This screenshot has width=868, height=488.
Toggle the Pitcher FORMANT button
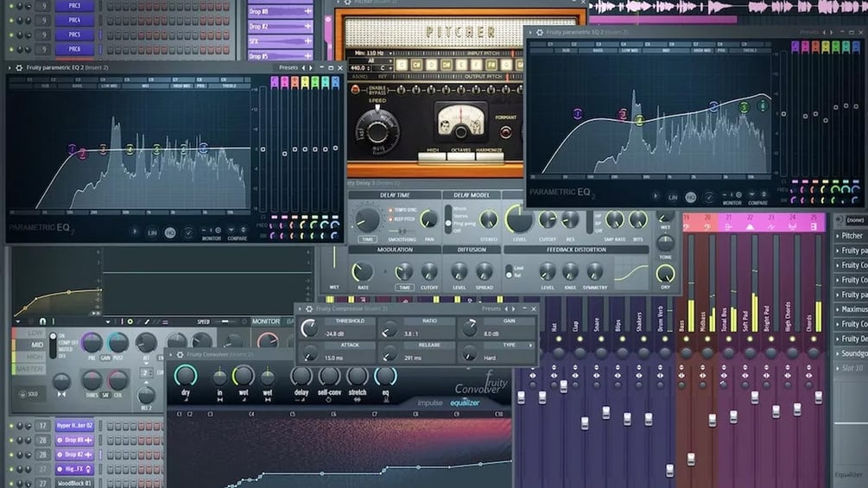(505, 132)
